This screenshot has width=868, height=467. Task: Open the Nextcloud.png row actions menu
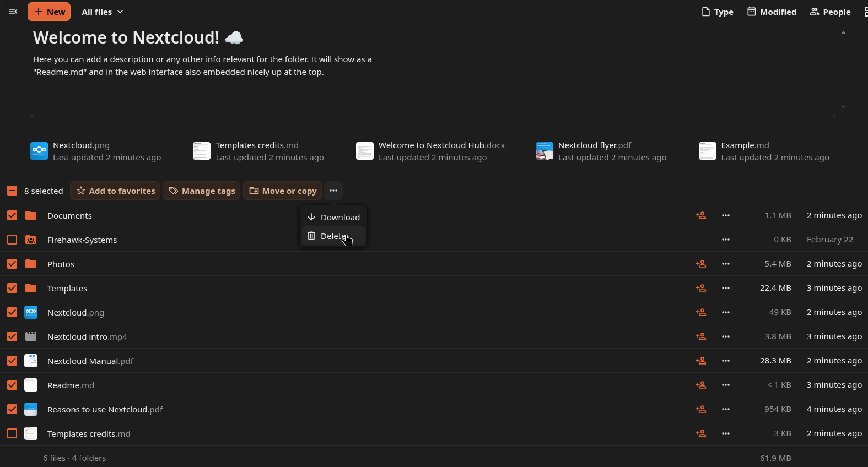click(x=726, y=312)
